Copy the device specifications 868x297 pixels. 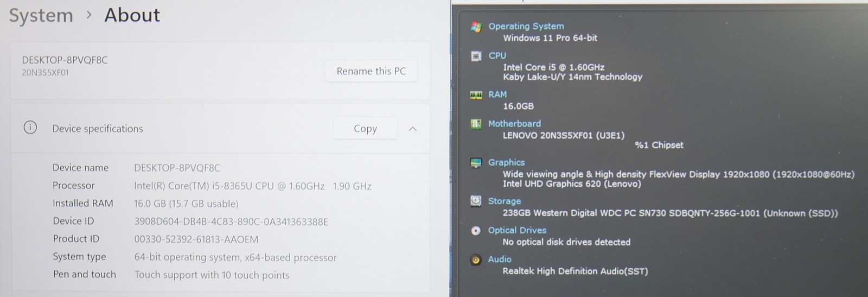[365, 129]
